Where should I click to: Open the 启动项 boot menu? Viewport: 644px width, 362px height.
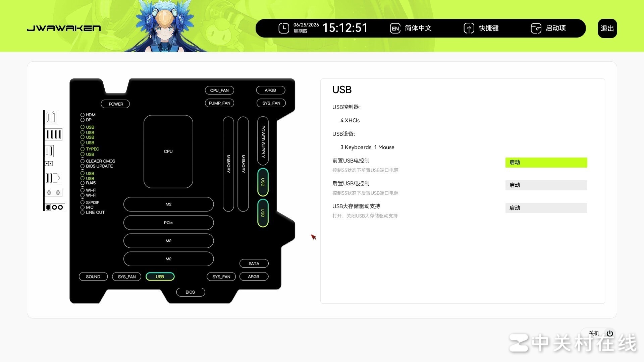555,28
